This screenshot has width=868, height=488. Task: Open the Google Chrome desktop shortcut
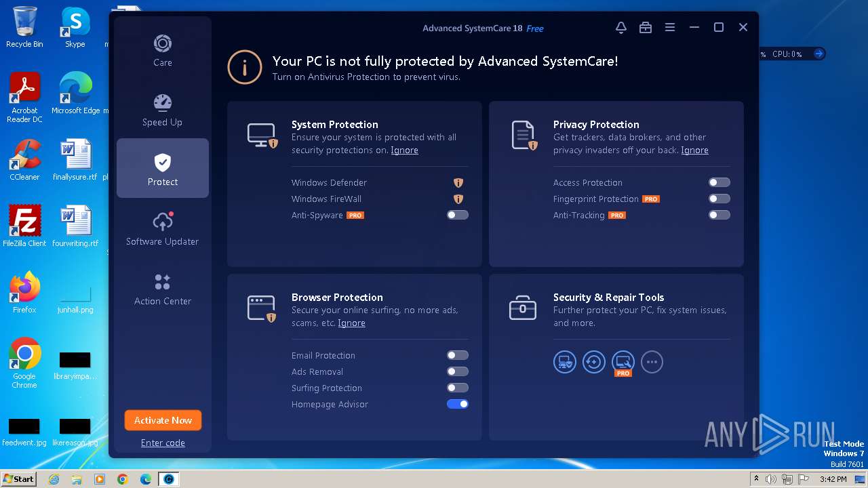[24, 363]
